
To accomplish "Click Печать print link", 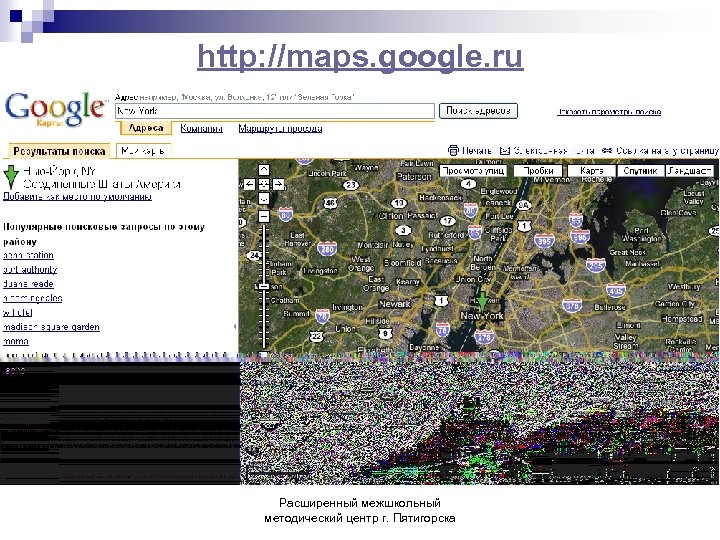I will coord(476,151).
